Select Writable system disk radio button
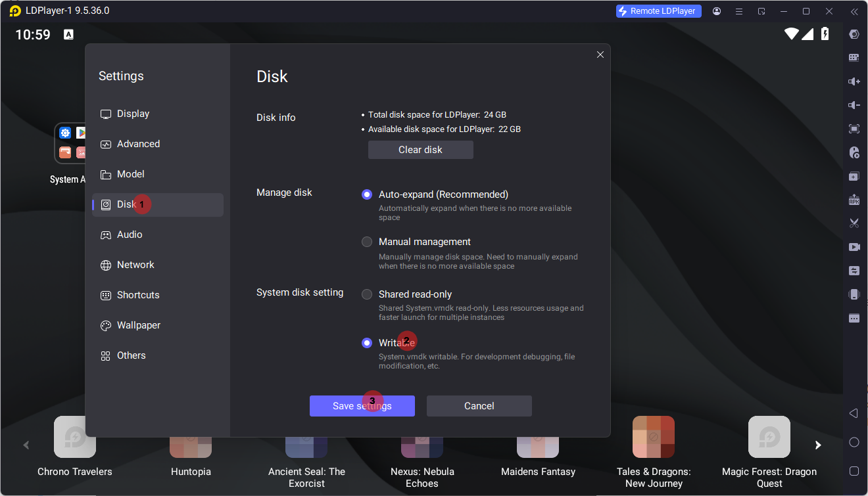Image resolution: width=868 pixels, height=496 pixels. click(x=367, y=343)
